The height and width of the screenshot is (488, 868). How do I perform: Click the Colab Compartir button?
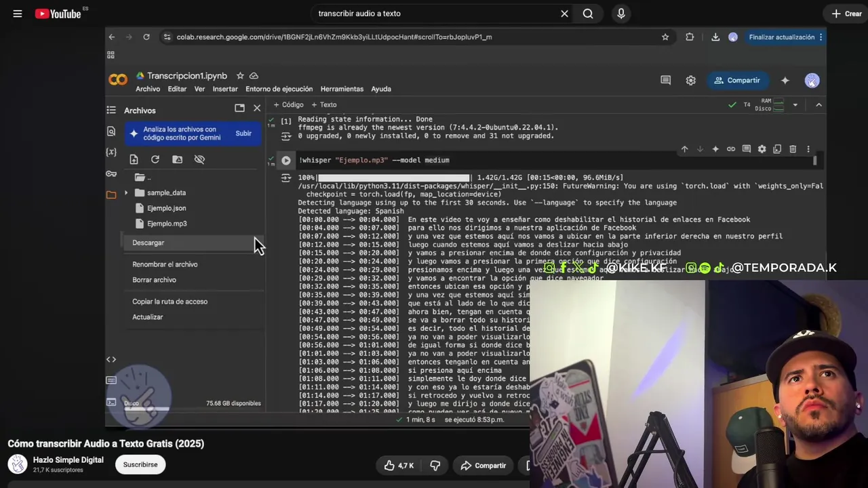pyautogui.click(x=737, y=80)
